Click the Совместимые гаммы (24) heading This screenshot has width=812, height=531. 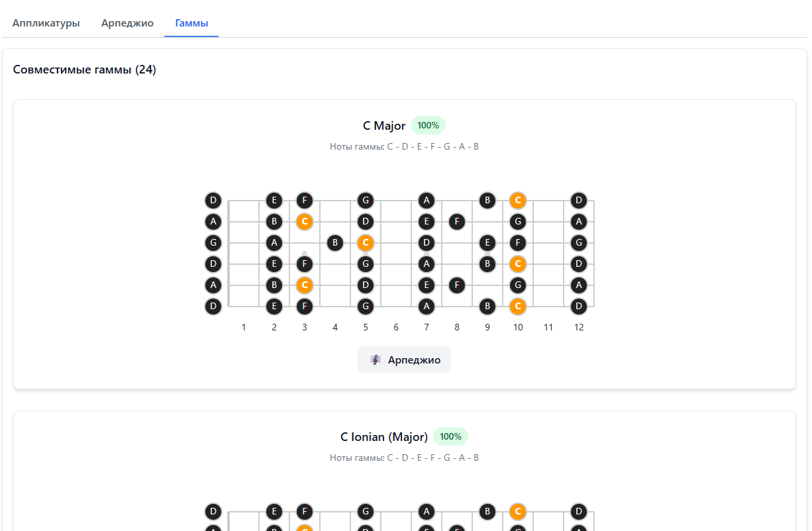coord(85,70)
